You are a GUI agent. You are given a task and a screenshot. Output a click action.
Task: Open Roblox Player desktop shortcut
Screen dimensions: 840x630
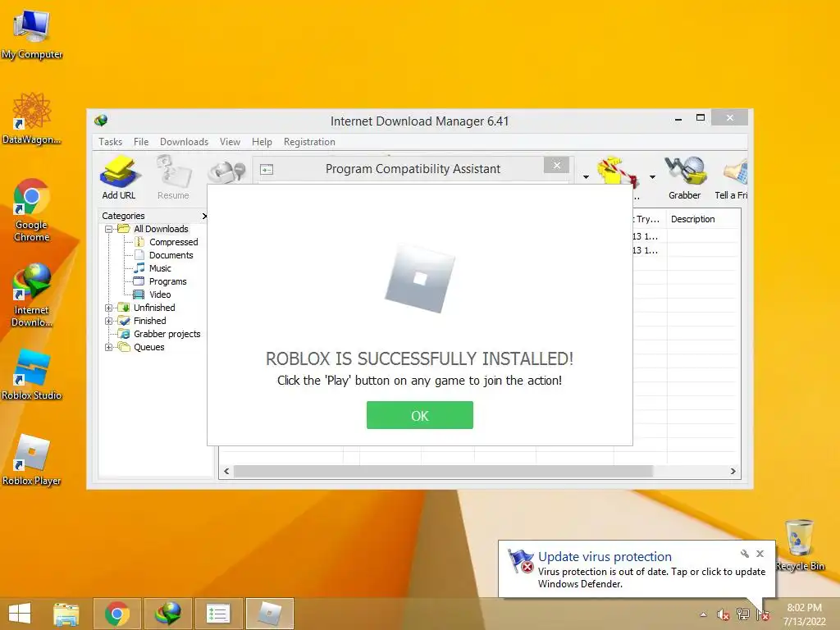[x=32, y=460]
